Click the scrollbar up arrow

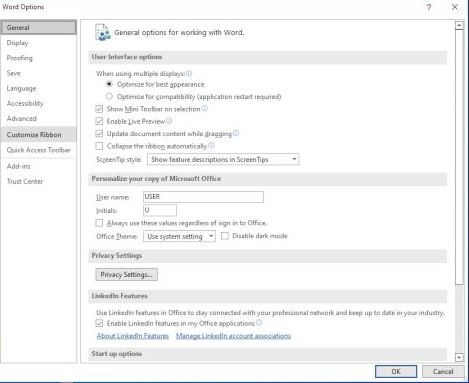tap(459, 25)
